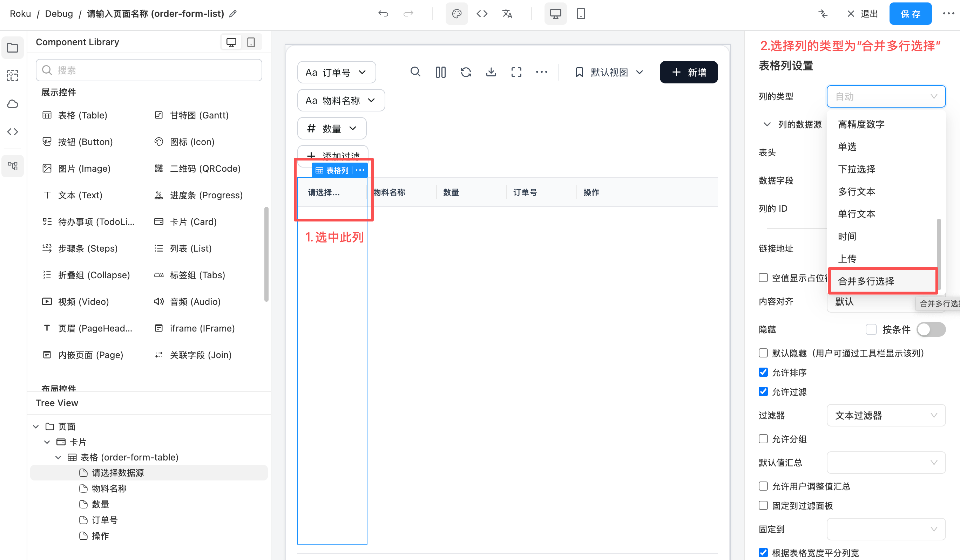This screenshot has width=960, height=560.
Task: Collapse 表格 (order-form-table) tree node
Action: [58, 458]
